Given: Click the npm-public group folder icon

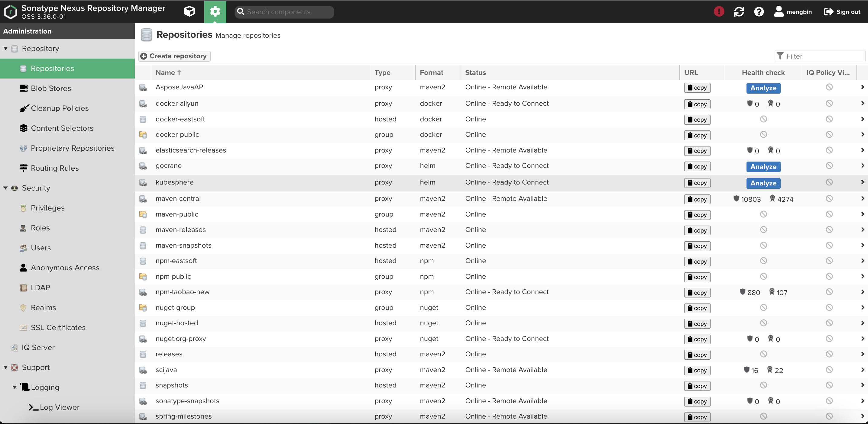Looking at the screenshot, I should tap(143, 277).
